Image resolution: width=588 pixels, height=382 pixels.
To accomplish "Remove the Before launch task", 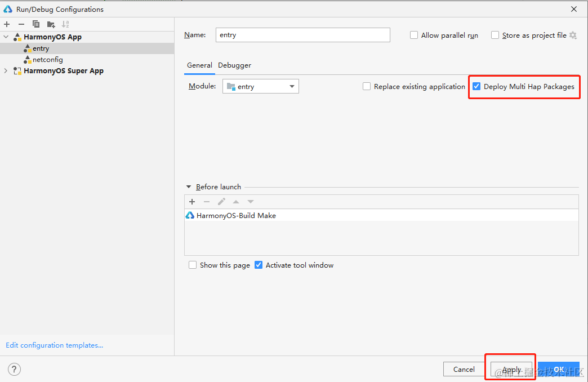I will [x=207, y=202].
